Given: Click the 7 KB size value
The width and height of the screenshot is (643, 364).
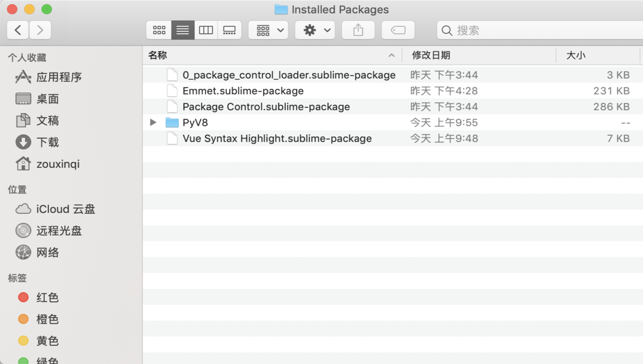Looking at the screenshot, I should pos(619,138).
